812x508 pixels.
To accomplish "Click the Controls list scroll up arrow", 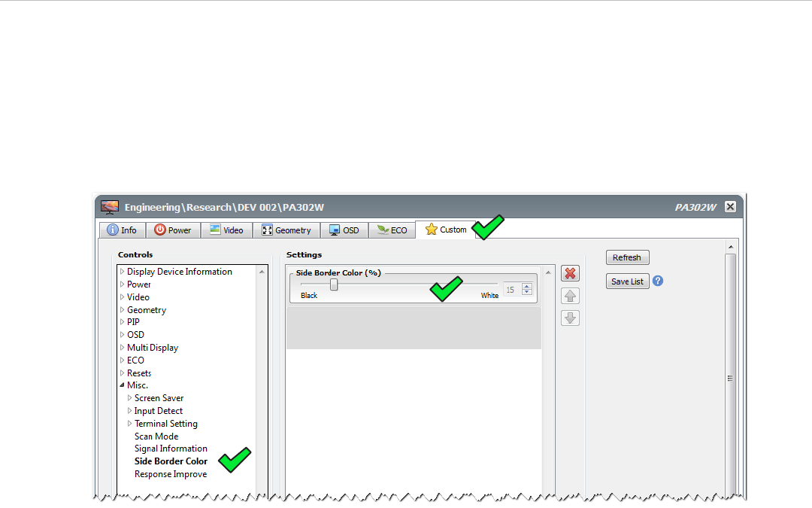I will coord(262,272).
